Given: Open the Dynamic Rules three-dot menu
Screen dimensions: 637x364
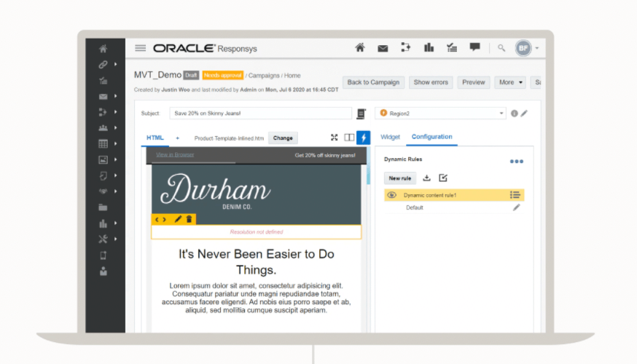Looking at the screenshot, I should pos(516,162).
